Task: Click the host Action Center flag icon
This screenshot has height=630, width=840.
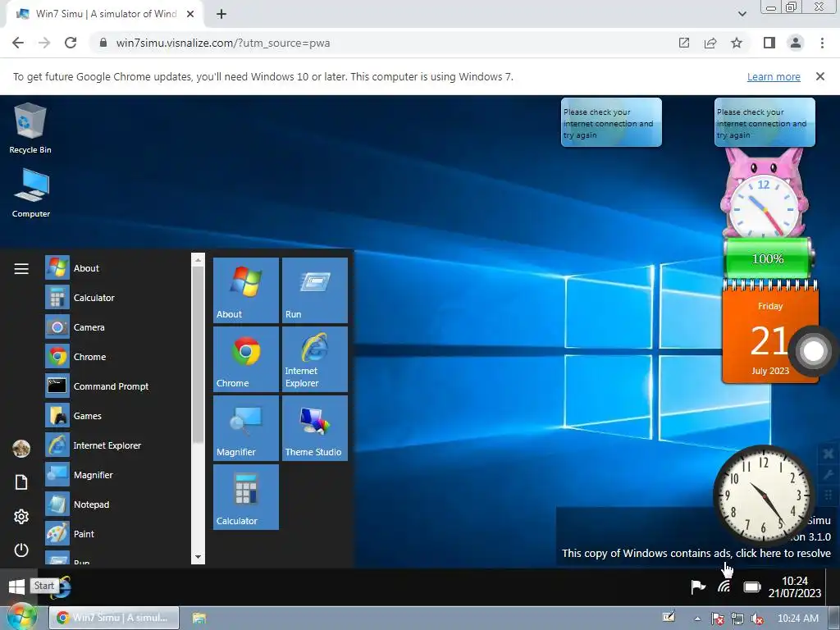Action: pos(718,619)
